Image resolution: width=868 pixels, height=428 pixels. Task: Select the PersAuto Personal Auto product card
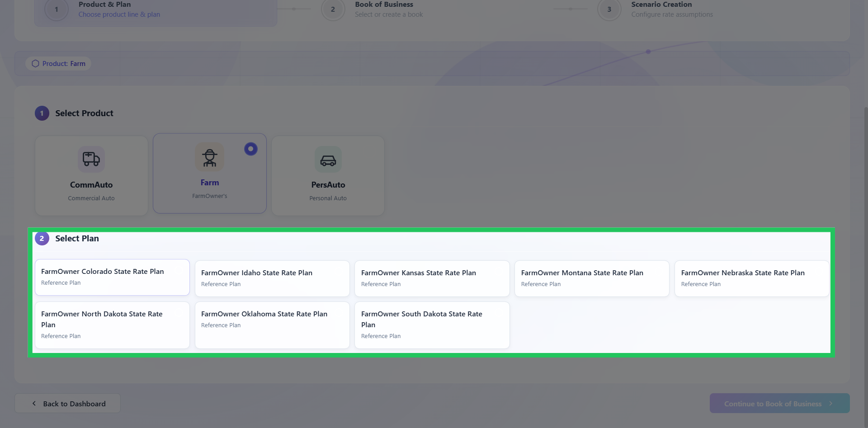click(328, 176)
